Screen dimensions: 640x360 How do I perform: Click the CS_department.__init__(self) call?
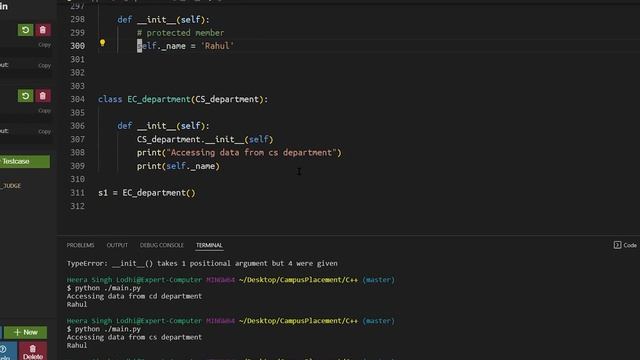coord(205,139)
